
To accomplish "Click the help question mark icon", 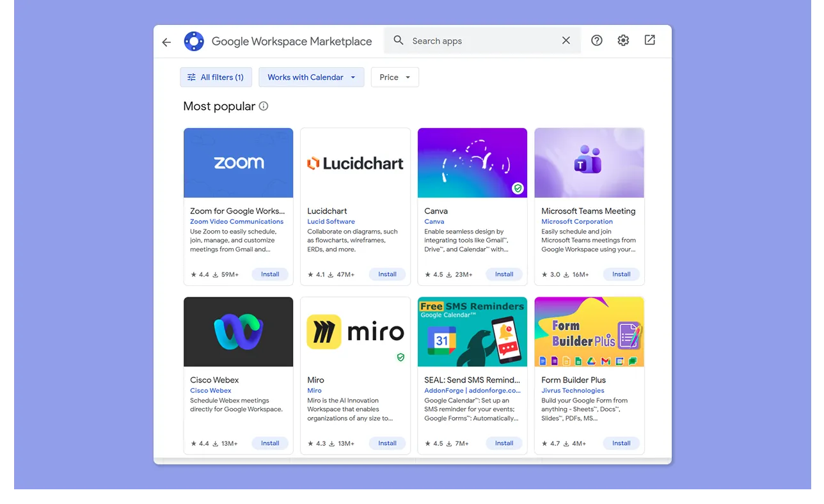I will pyautogui.click(x=596, y=40).
